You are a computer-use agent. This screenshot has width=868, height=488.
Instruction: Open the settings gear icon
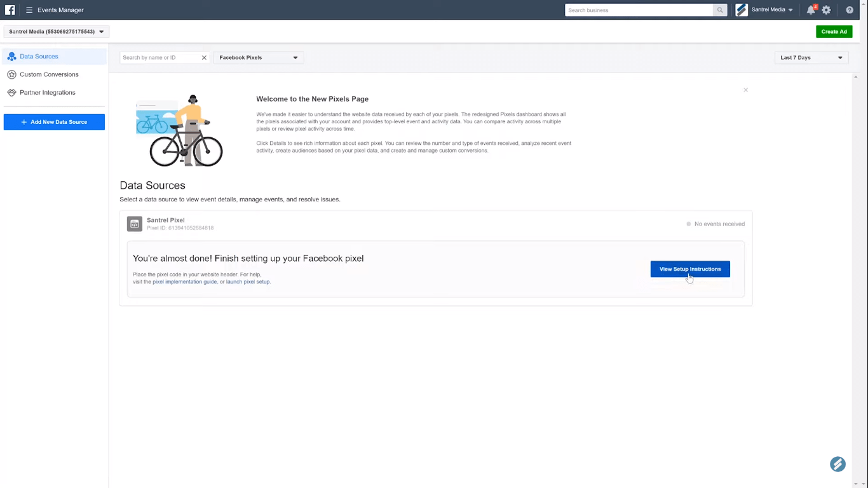point(826,10)
